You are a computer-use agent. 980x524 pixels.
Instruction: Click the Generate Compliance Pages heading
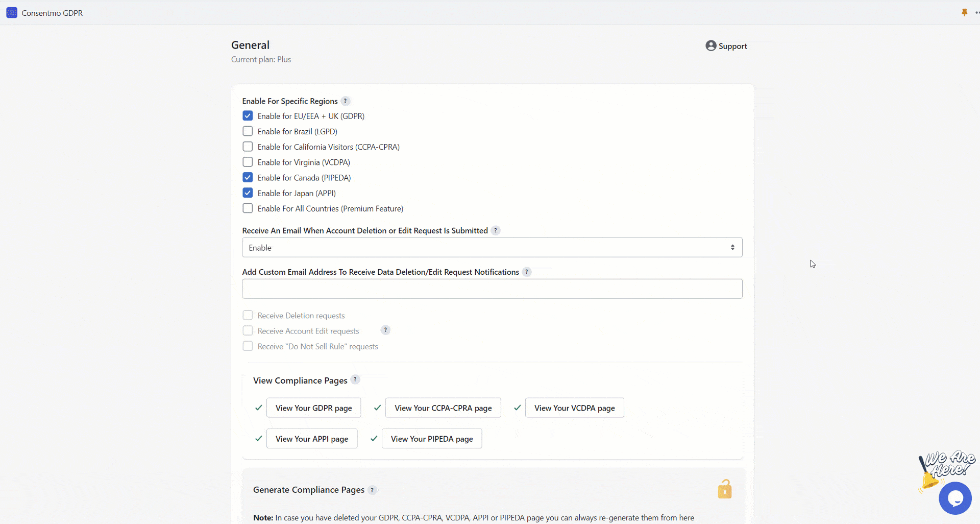coord(309,490)
